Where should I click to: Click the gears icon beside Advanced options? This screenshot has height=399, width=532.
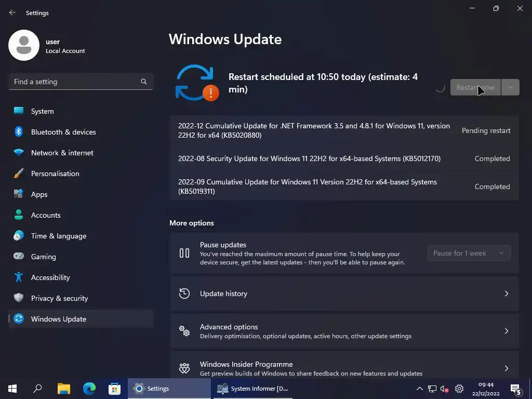[x=184, y=331]
